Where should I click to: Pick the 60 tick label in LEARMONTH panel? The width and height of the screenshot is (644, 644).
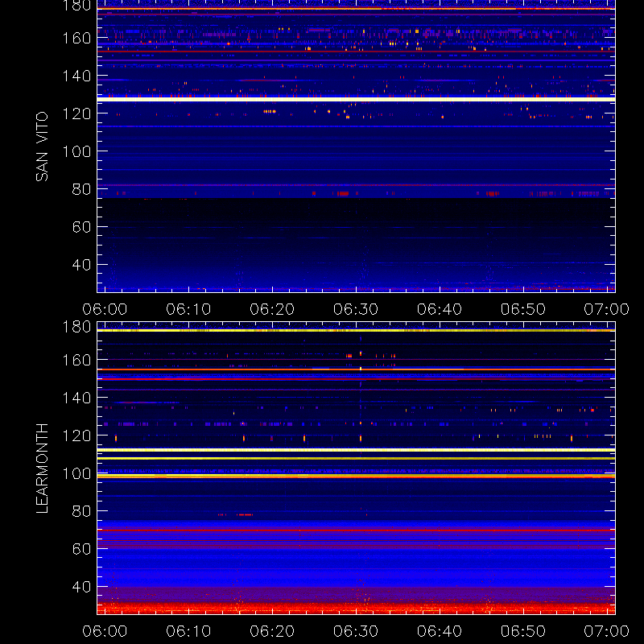click(x=81, y=549)
